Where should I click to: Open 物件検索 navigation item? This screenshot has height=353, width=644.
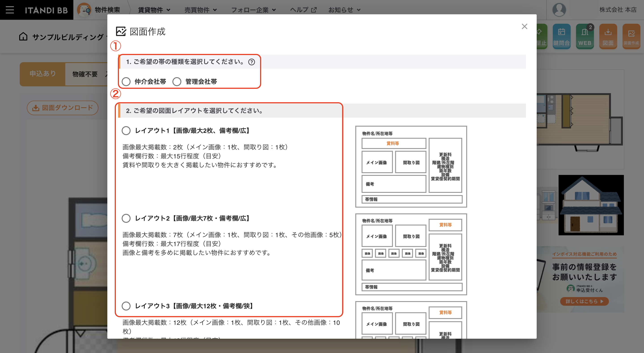click(107, 10)
